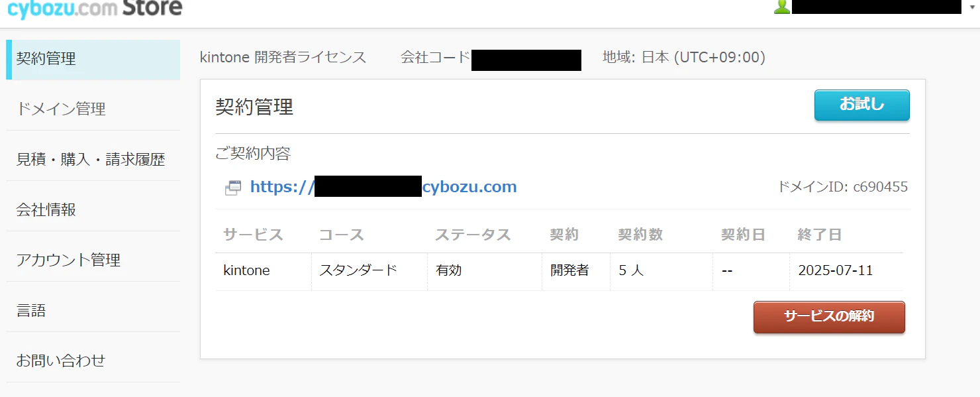Open the user account dropdown arrow
Viewport: 980px width, 397px height.
tap(972, 9)
